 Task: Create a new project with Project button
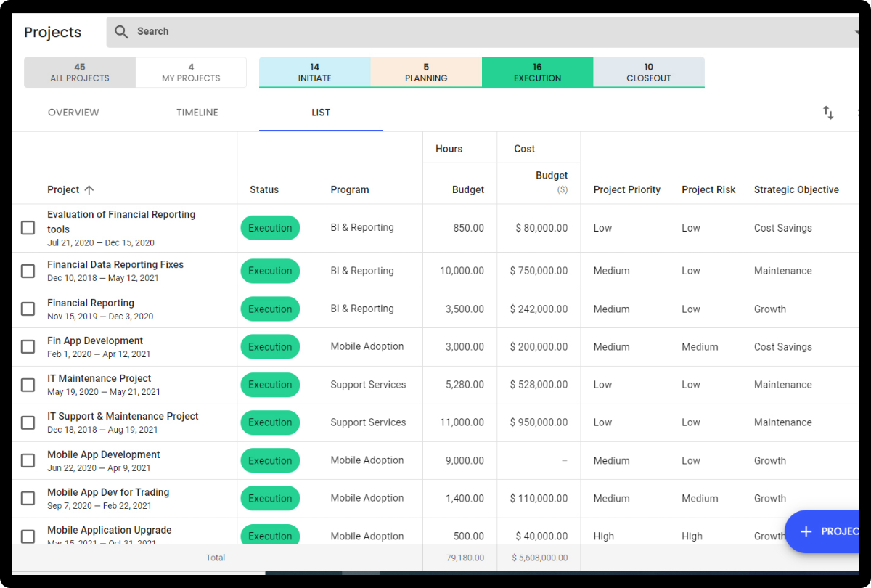pyautogui.click(x=822, y=531)
